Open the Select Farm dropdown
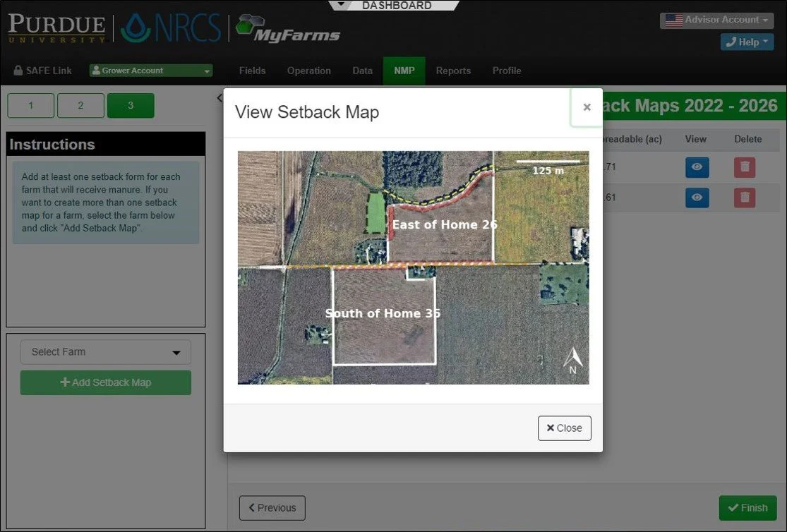Viewport: 787px width, 532px height. [x=105, y=351]
